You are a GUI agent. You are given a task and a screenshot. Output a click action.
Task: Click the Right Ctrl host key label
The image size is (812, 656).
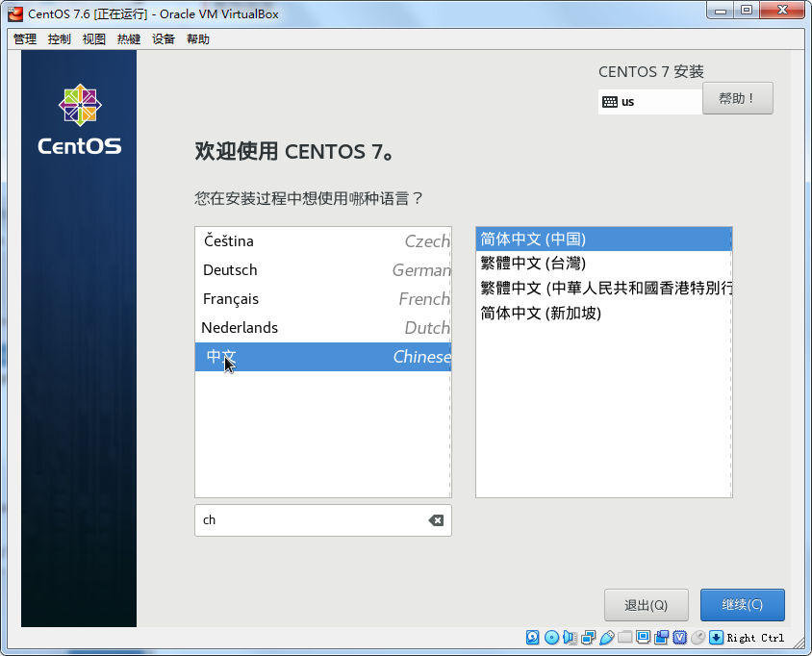click(755, 638)
